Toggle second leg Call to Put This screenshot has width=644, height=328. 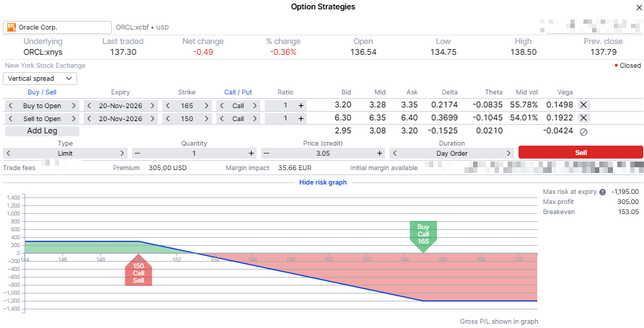[x=255, y=119]
